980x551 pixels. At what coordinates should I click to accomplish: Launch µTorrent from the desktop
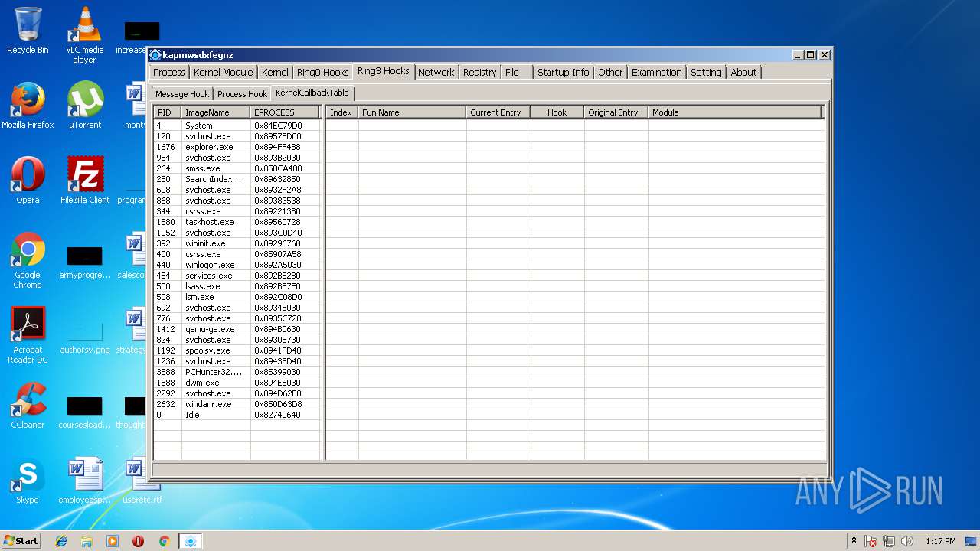pyautogui.click(x=84, y=106)
